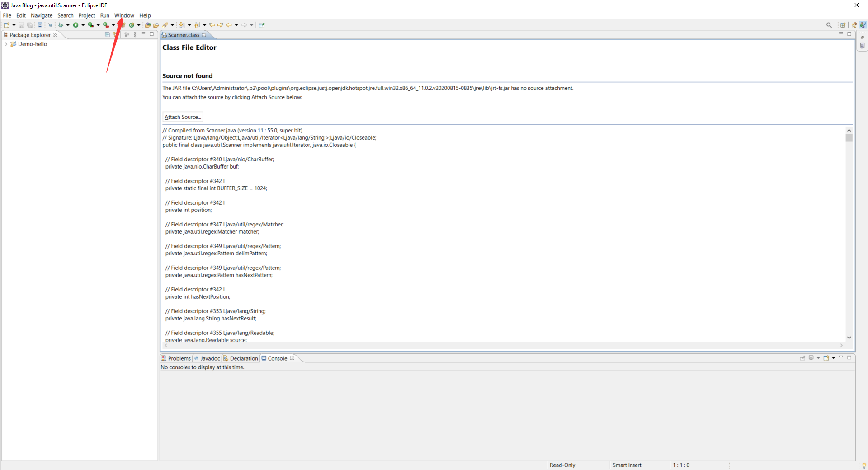This screenshot has width=868, height=470.
Task: Toggle Pin Console in Console view
Action: (802, 358)
